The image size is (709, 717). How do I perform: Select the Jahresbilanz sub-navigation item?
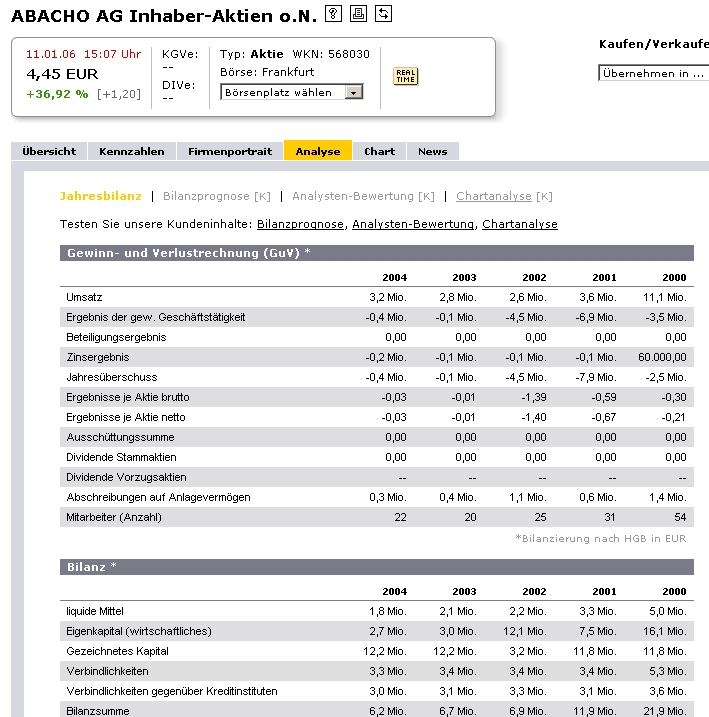coord(101,196)
